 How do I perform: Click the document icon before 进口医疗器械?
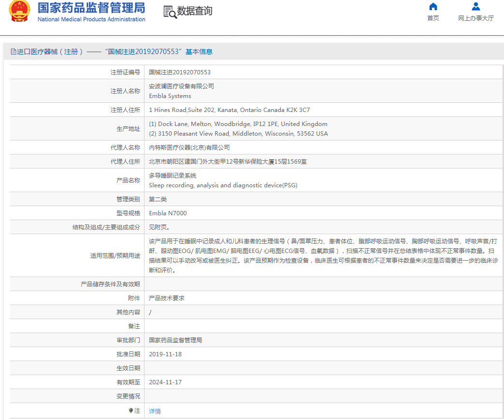[13, 52]
